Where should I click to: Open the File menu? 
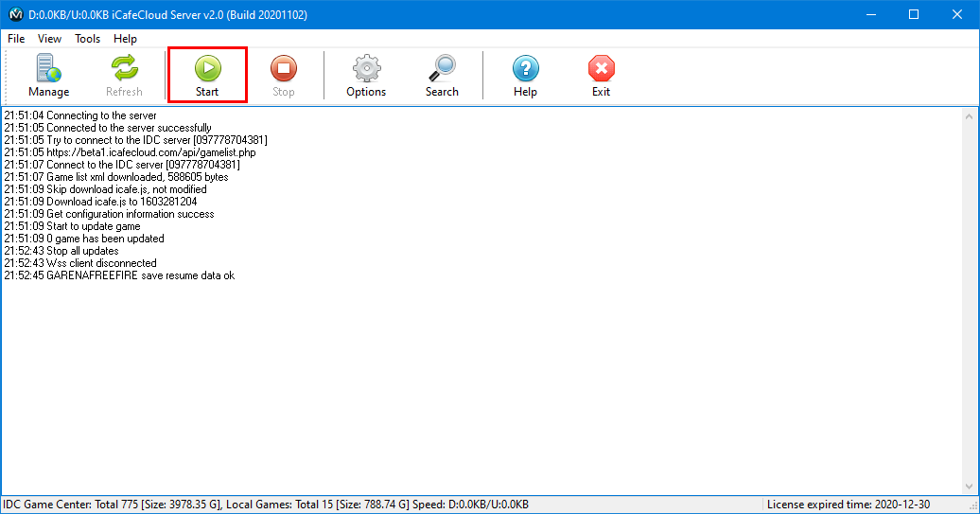(16, 39)
